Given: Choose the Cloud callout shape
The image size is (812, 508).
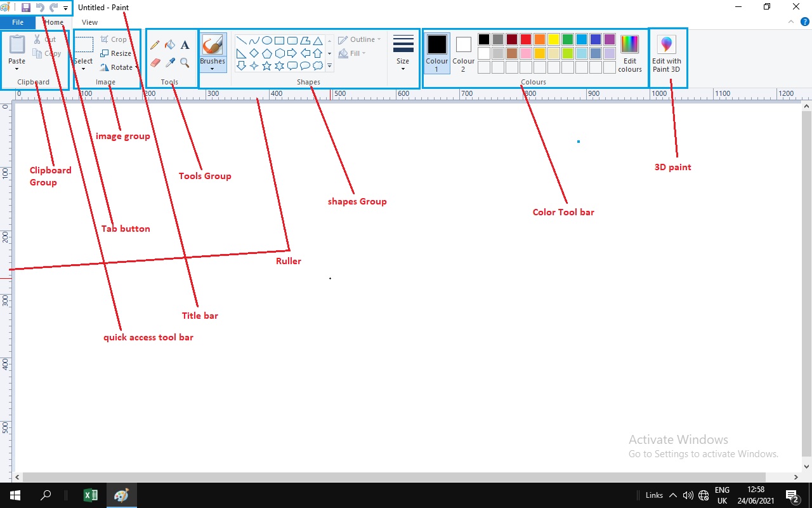Looking at the screenshot, I should pos(318,65).
